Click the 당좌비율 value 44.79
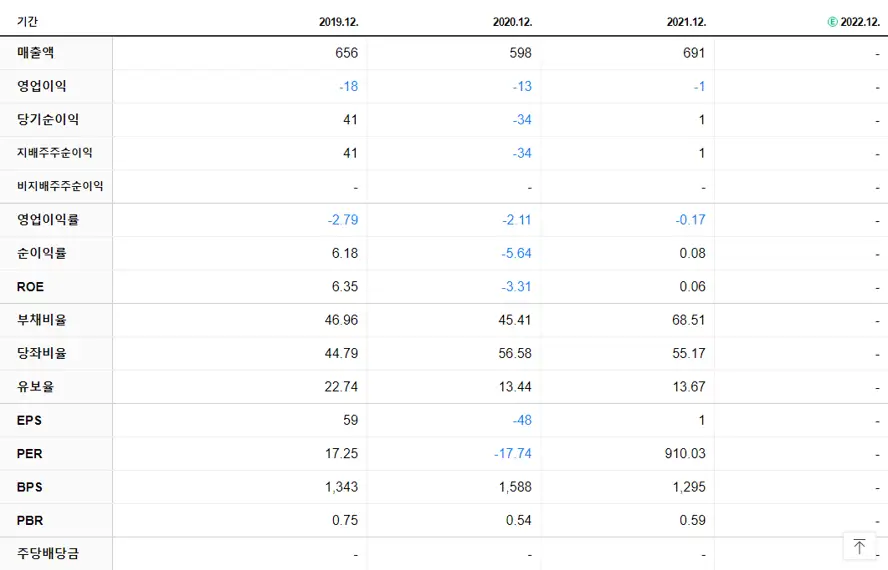This screenshot has height=570, width=888. (x=341, y=354)
